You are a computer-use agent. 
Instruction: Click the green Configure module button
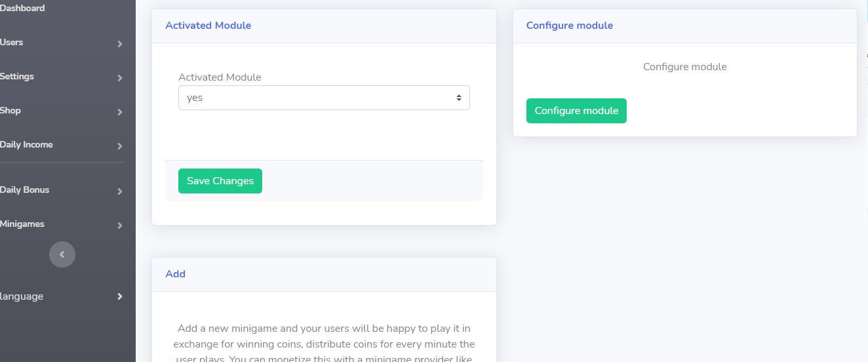click(x=576, y=111)
